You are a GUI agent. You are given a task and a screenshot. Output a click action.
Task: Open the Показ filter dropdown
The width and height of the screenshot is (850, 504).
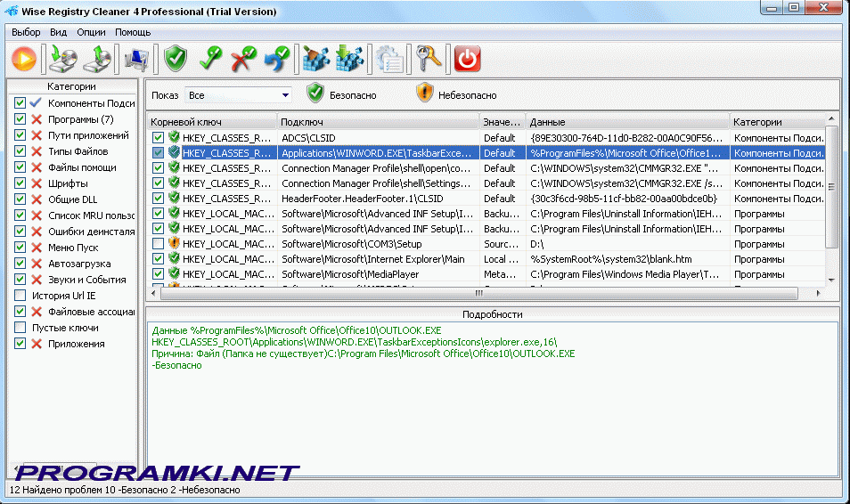click(238, 95)
